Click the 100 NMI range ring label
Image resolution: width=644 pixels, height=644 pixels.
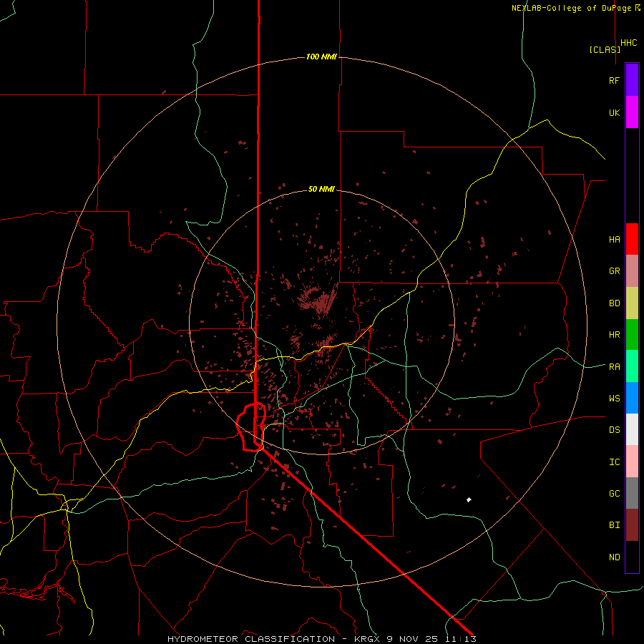pos(321,57)
